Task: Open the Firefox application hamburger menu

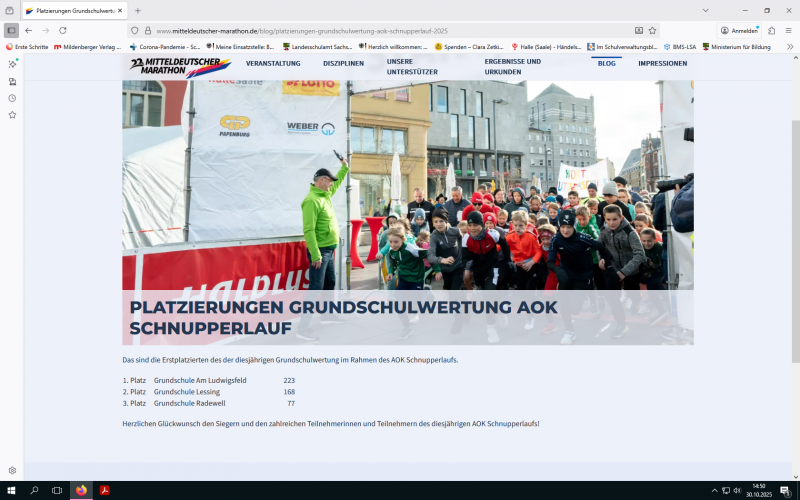Action: 788,30
